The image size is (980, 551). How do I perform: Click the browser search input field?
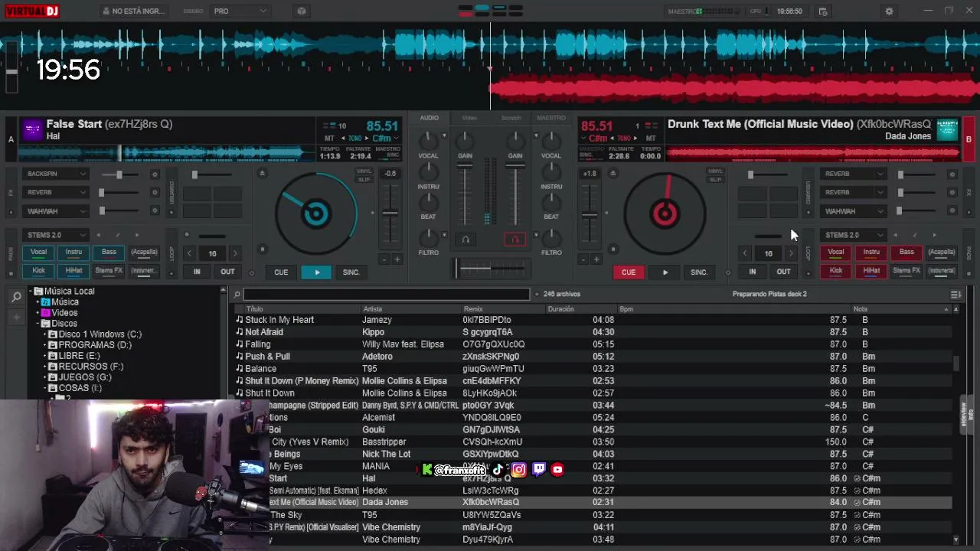tap(386, 295)
